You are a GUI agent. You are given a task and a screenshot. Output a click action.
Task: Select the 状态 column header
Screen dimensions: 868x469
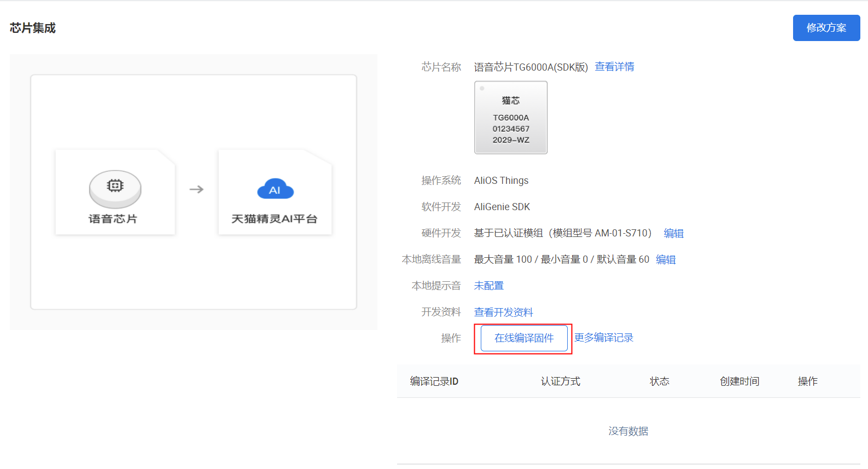click(659, 381)
